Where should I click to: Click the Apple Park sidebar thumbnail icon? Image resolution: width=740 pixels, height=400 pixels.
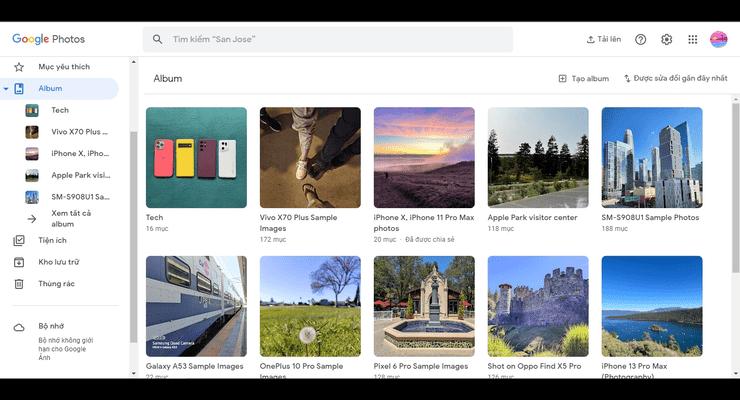point(32,175)
